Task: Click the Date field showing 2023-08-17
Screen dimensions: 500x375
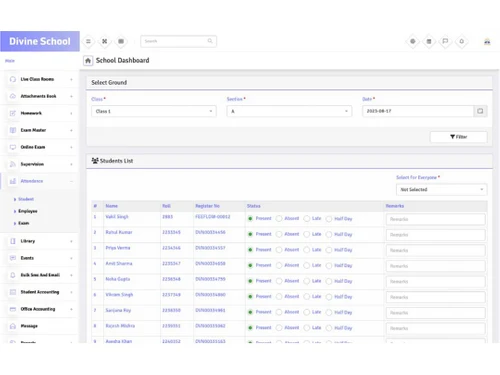Action: [418, 111]
